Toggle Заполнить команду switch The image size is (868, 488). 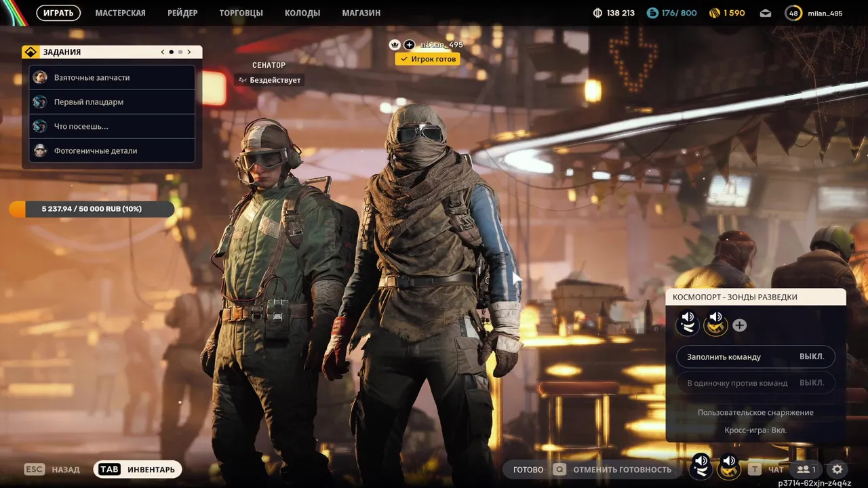[755, 357]
